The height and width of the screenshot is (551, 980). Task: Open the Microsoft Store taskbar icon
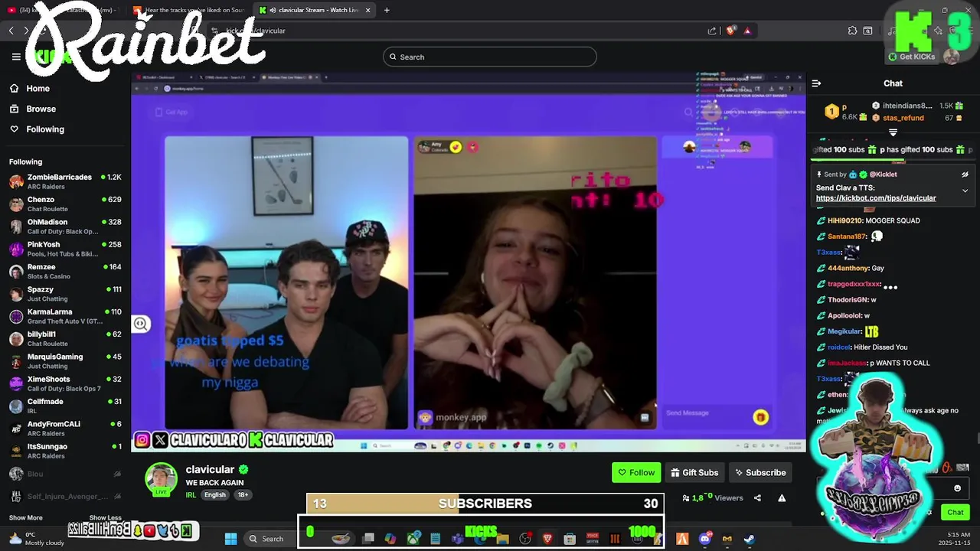[x=570, y=539]
